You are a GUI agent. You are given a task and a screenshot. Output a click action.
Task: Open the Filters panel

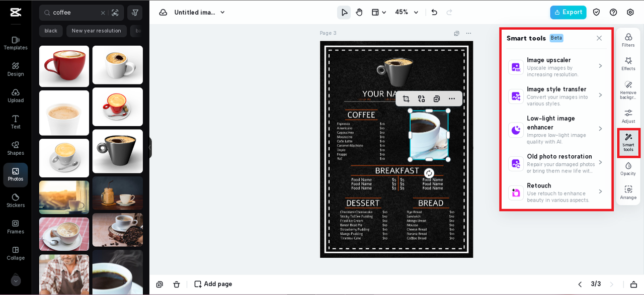tap(628, 39)
